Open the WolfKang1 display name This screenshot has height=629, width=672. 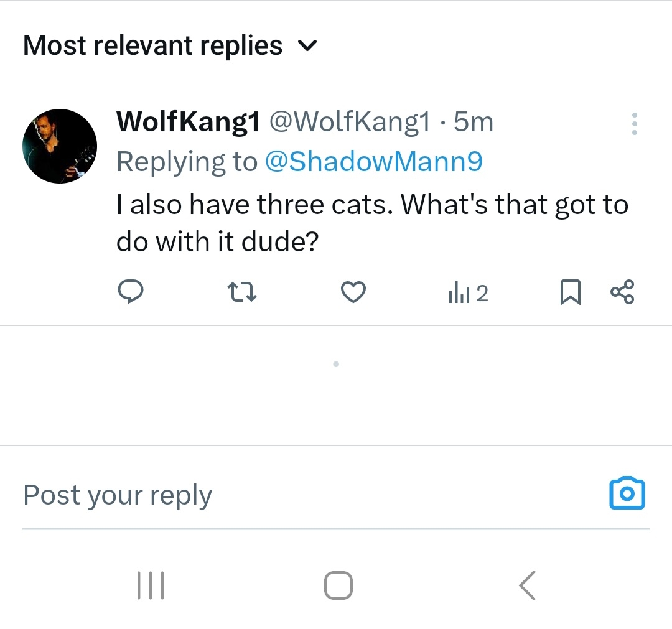coord(188,123)
